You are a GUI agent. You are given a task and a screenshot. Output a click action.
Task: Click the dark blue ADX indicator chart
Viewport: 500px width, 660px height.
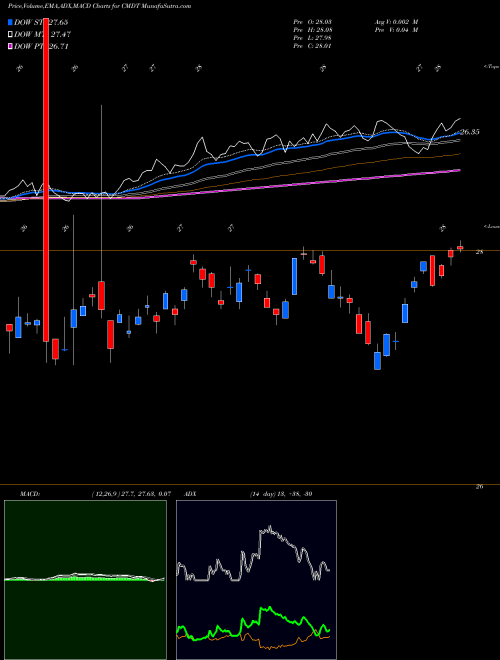[x=256, y=580]
